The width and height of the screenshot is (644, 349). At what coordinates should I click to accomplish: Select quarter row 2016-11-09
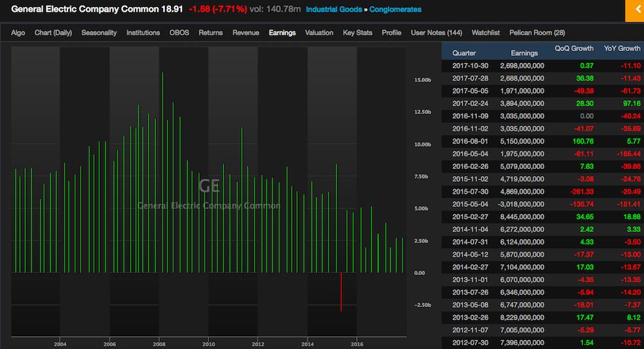click(542, 116)
